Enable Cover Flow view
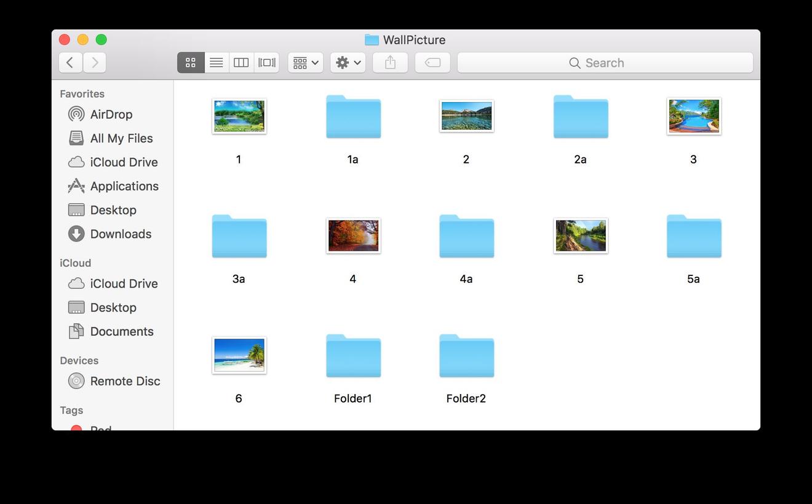The height and width of the screenshot is (504, 812). 266,62
